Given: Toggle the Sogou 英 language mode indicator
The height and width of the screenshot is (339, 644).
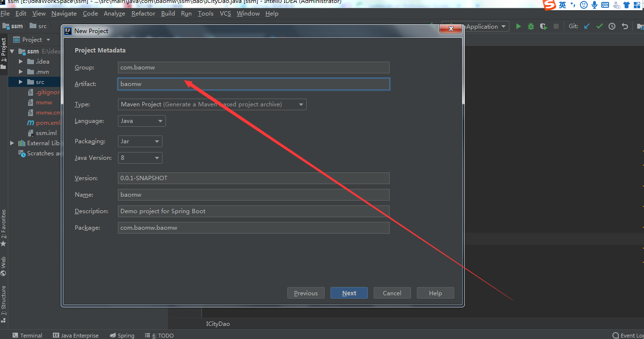Looking at the screenshot, I should click(562, 5).
